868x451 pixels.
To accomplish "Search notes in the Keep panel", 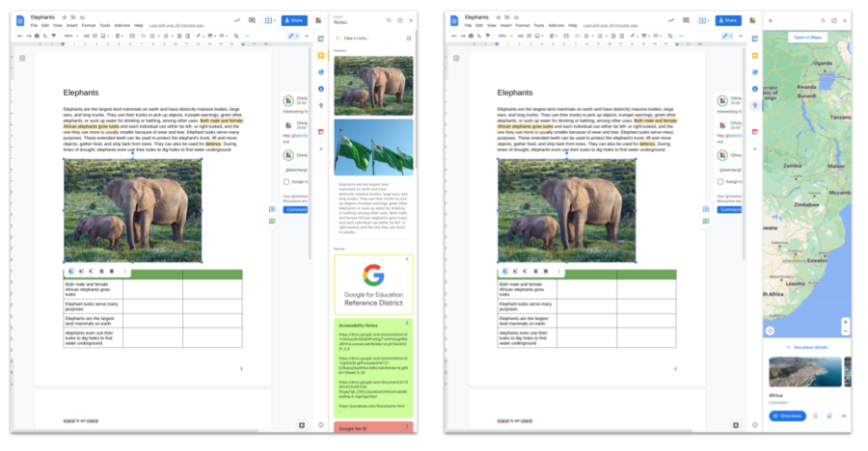I will point(390,20).
